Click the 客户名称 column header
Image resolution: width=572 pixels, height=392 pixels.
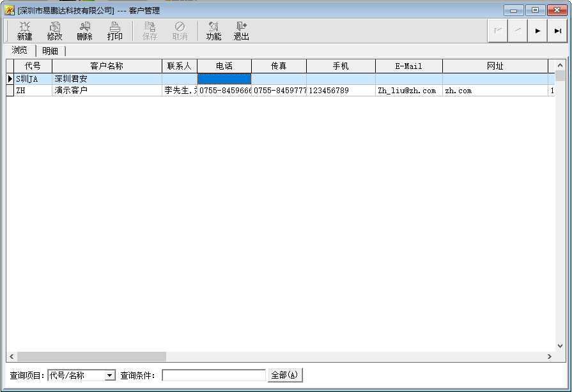[107, 66]
